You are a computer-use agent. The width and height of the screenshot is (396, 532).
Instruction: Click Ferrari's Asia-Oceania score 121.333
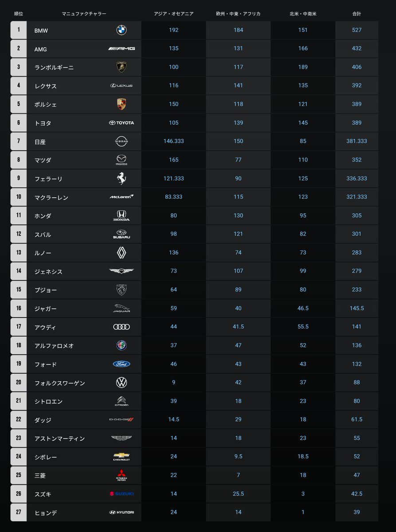coord(173,178)
